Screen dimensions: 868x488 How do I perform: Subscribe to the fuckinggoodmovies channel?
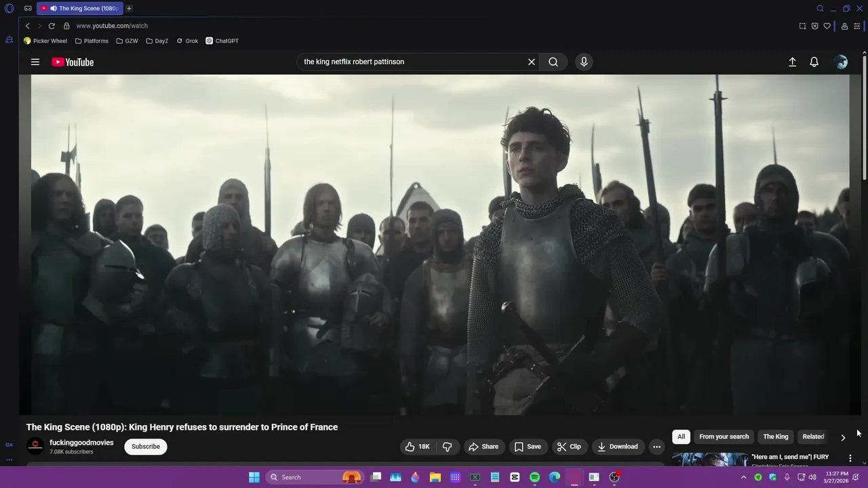[x=146, y=447]
